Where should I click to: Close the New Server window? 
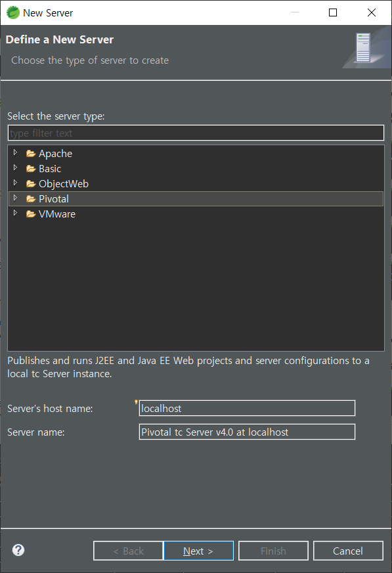click(372, 12)
